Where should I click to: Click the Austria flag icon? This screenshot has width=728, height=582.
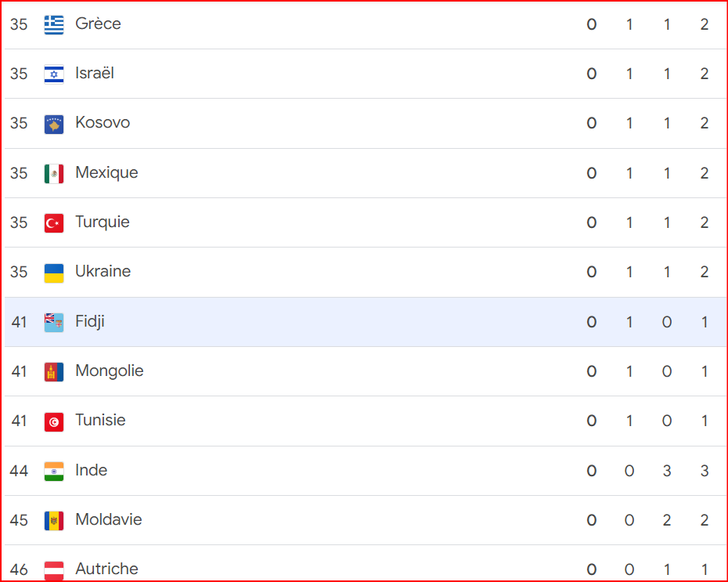(54, 570)
